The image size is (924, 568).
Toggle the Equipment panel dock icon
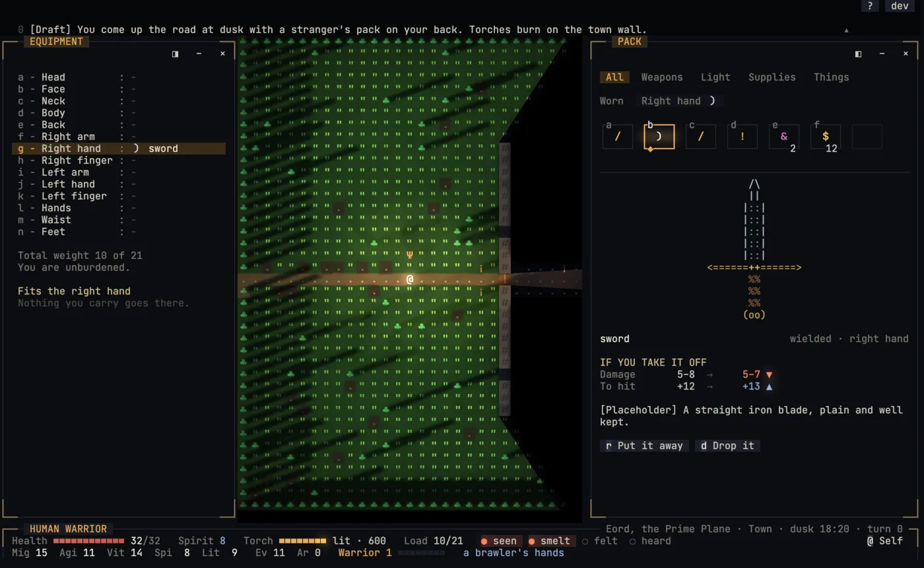[x=175, y=53]
